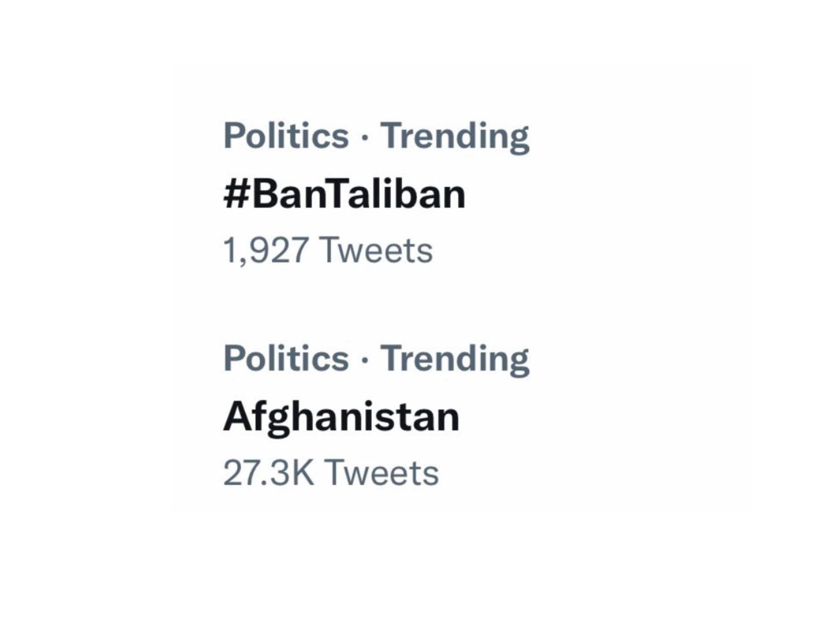This screenshot has width=840, height=632.
Task: Open the #BanTaliban trending hashtag
Action: pyautogui.click(x=345, y=195)
